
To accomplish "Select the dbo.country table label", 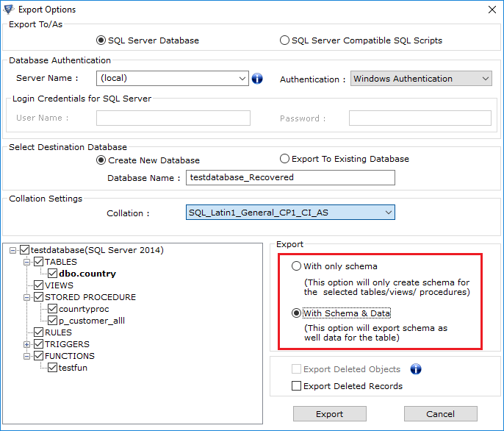I will 87,274.
